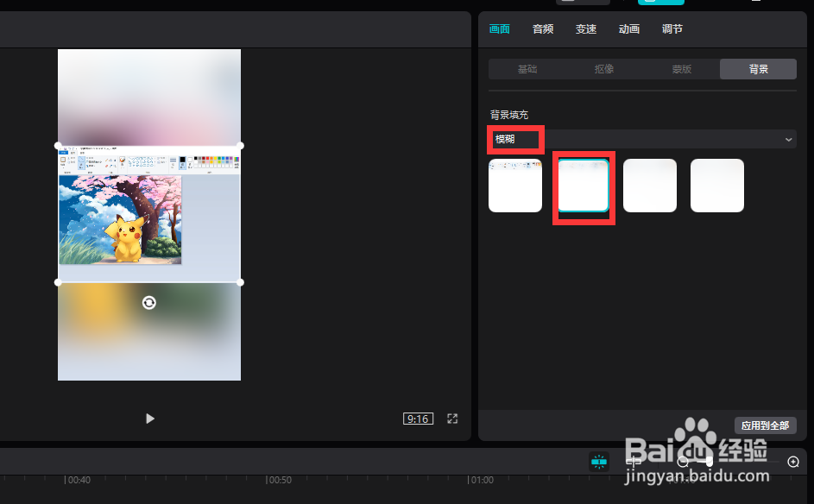Enter fullscreen preview mode
This screenshot has height=504, width=814.
pyautogui.click(x=452, y=419)
